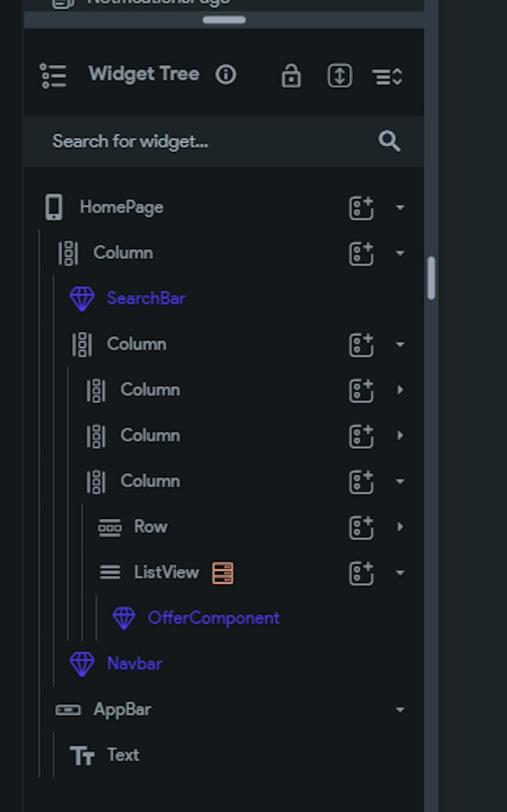Click the panel resize handle at top

point(224,20)
